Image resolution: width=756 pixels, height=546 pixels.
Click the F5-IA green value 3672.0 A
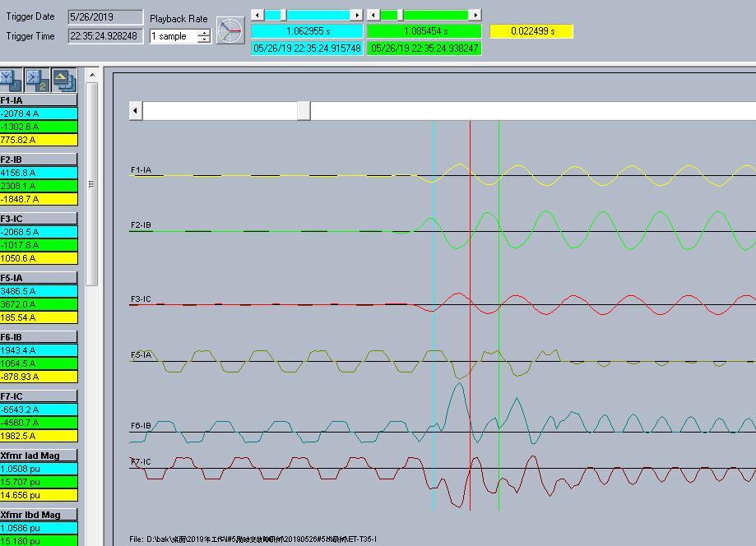pos(39,304)
